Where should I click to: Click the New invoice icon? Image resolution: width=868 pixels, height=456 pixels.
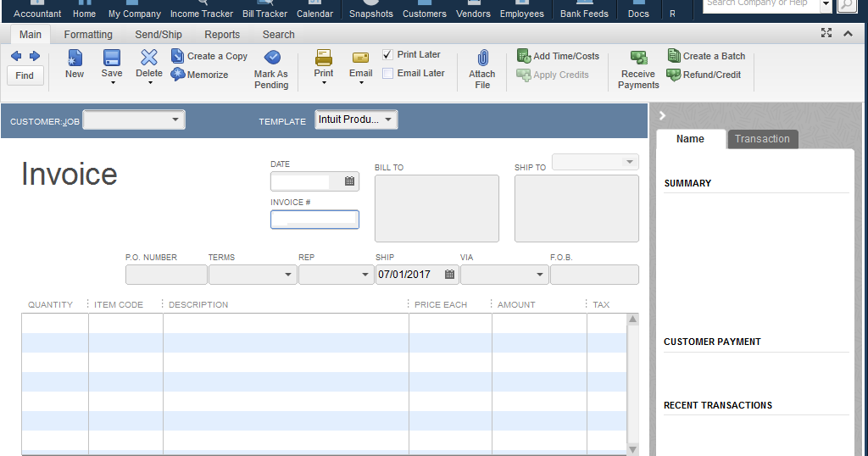tap(75, 58)
